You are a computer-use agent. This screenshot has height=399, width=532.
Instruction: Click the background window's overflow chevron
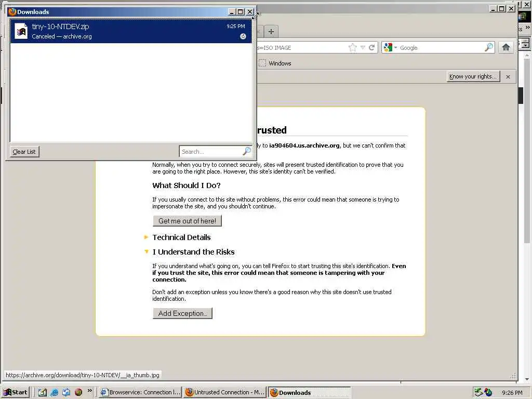coord(528,27)
